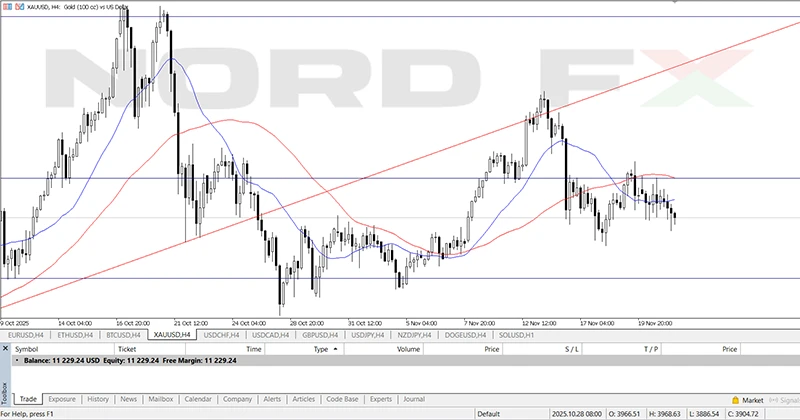Click the Market shopping bag icon

tap(735, 400)
